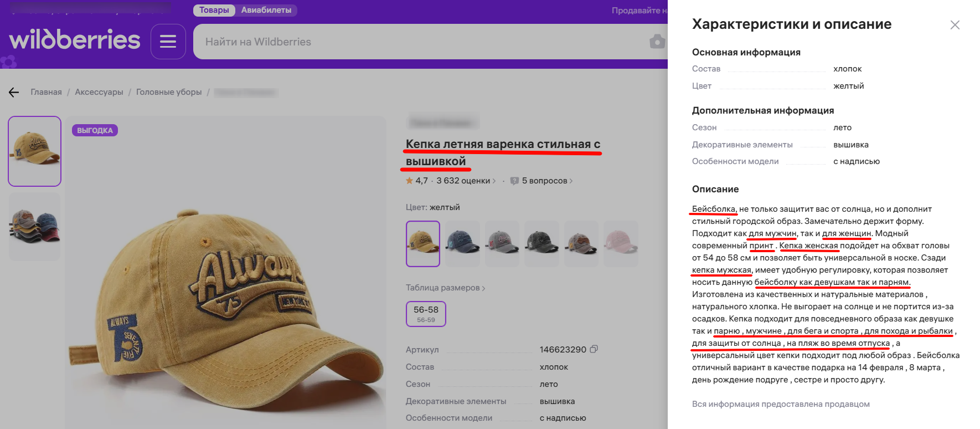Choose the black cap color swatch
Screen dimensions: 980x429
[x=541, y=244]
